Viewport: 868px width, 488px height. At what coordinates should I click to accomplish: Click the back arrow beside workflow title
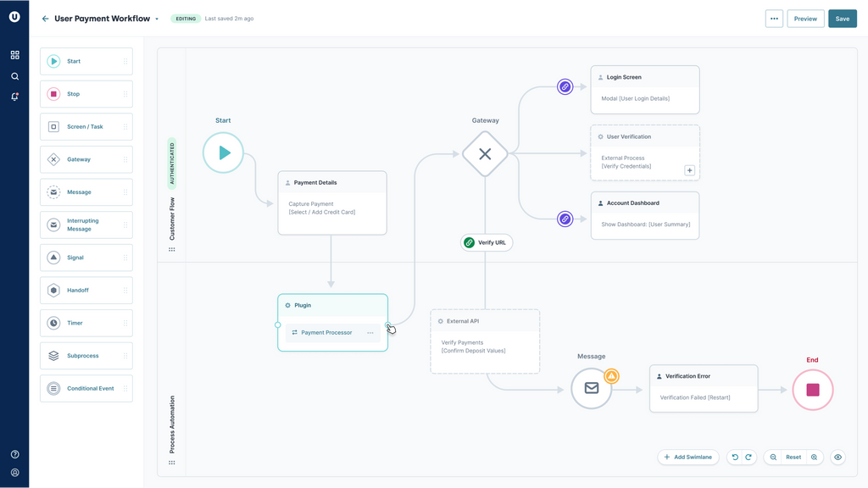(x=46, y=19)
